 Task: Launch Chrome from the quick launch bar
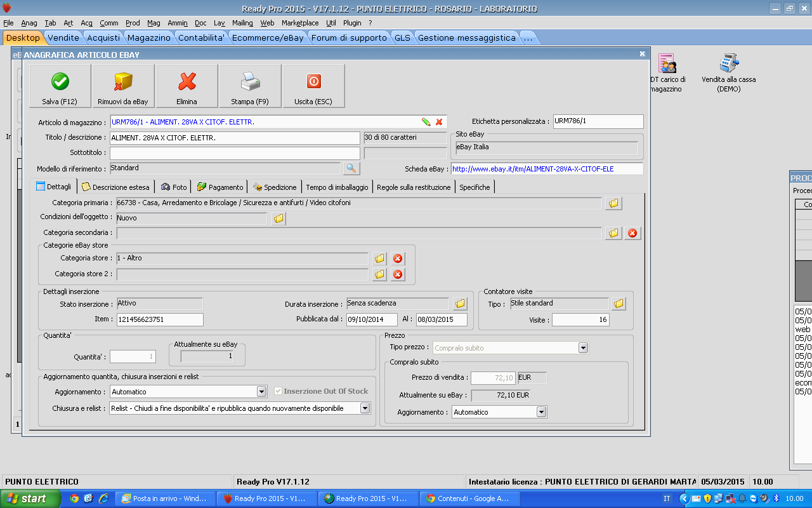pyautogui.click(x=74, y=498)
